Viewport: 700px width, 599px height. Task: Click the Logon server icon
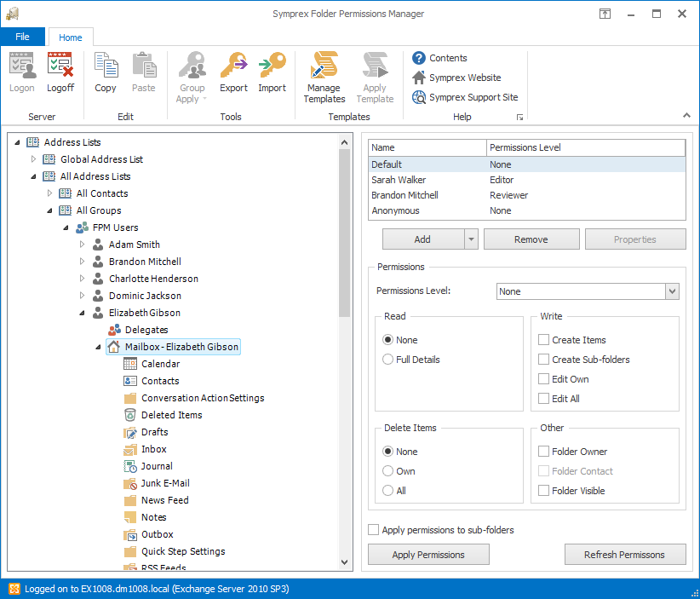22,65
